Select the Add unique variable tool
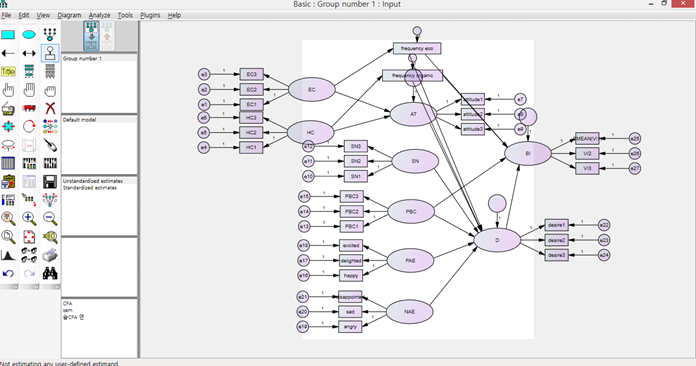Image resolution: width=696 pixels, height=366 pixels. point(50,53)
